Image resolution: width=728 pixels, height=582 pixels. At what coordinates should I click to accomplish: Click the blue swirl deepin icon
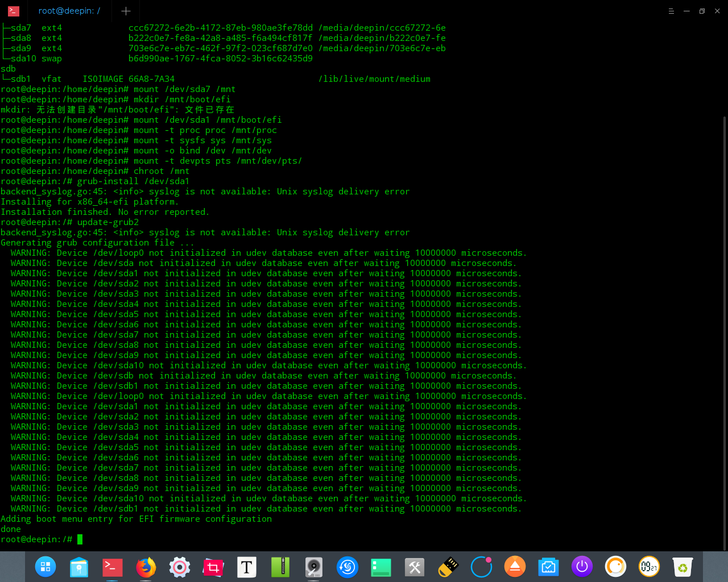[x=347, y=567]
